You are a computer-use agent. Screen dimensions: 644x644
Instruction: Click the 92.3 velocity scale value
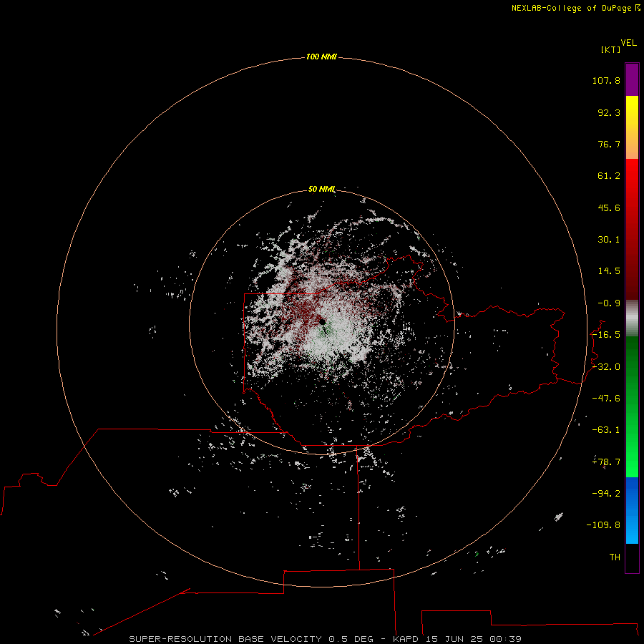coord(609,112)
